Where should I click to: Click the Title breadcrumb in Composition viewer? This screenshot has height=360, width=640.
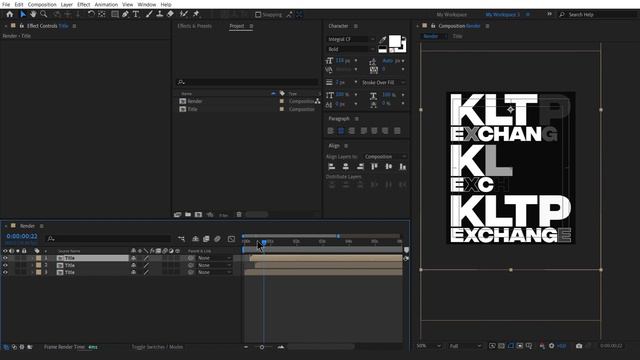pyautogui.click(x=458, y=36)
